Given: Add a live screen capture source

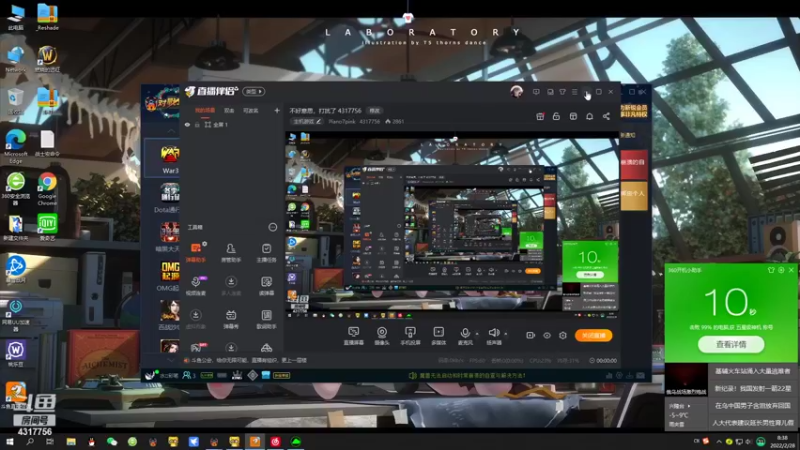Looking at the screenshot, I should [x=353, y=336].
